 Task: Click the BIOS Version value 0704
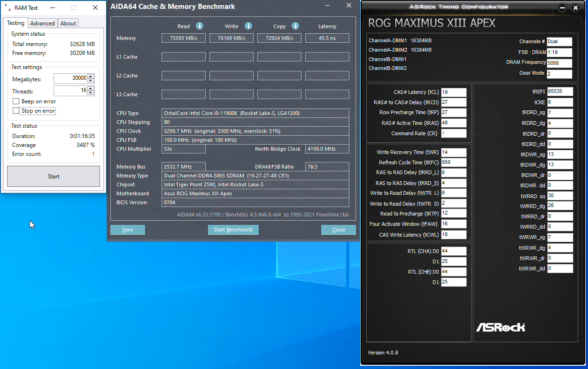[255, 202]
